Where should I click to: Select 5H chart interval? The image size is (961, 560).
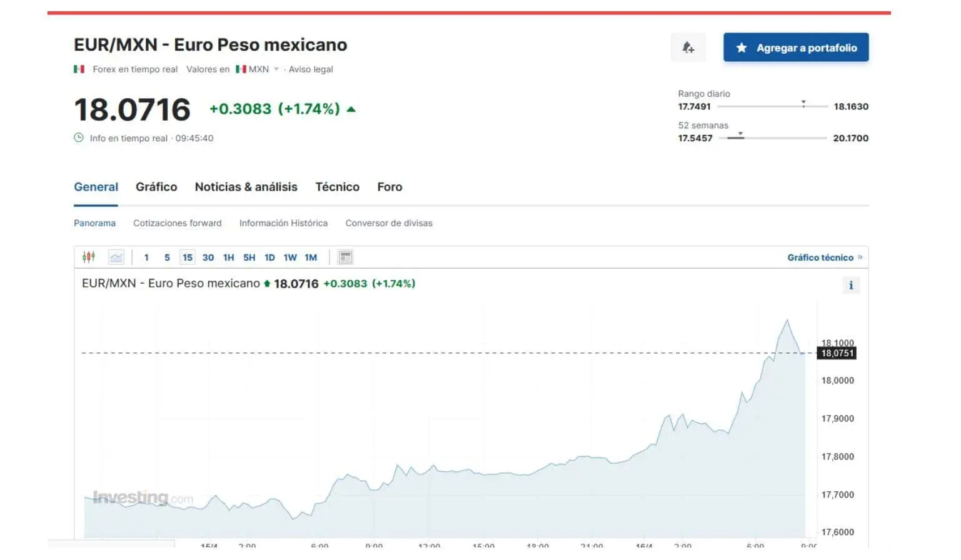click(249, 257)
